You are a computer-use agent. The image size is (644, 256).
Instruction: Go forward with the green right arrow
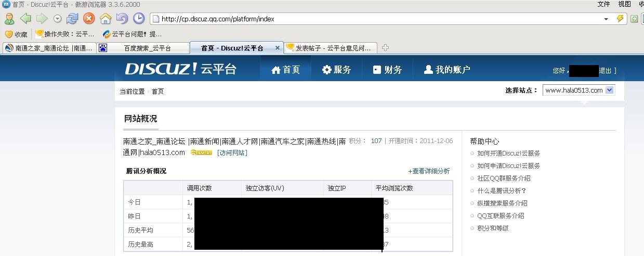tap(42, 19)
